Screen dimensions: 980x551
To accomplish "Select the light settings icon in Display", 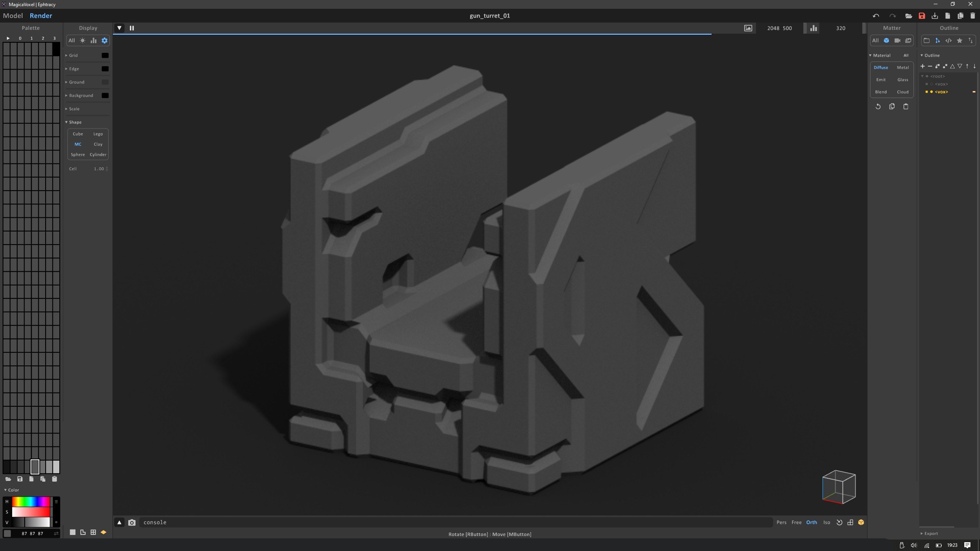I will (x=83, y=41).
